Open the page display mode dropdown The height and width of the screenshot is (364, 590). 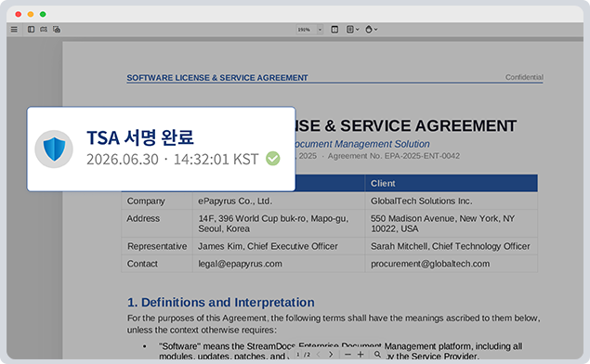tap(352, 30)
